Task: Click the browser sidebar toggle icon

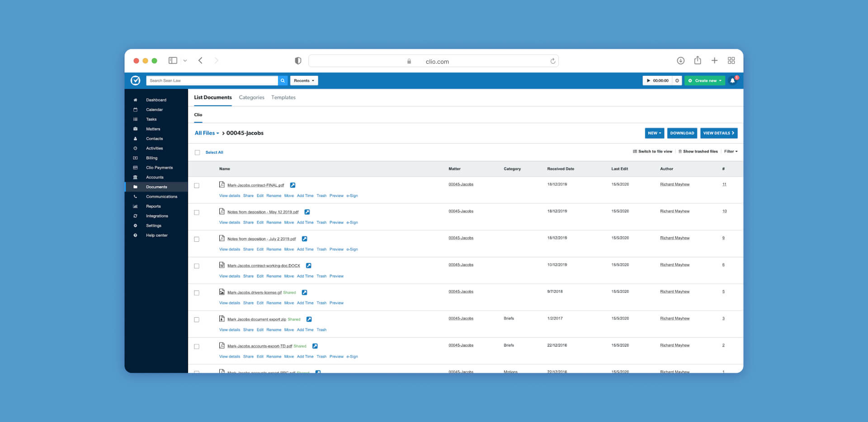Action: tap(173, 61)
